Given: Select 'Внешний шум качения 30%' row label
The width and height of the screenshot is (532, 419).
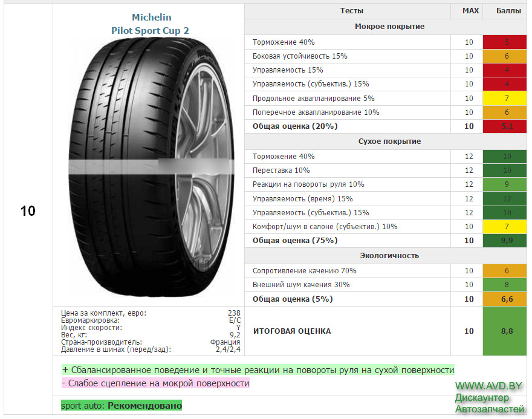Looking at the screenshot, I should (x=301, y=285).
